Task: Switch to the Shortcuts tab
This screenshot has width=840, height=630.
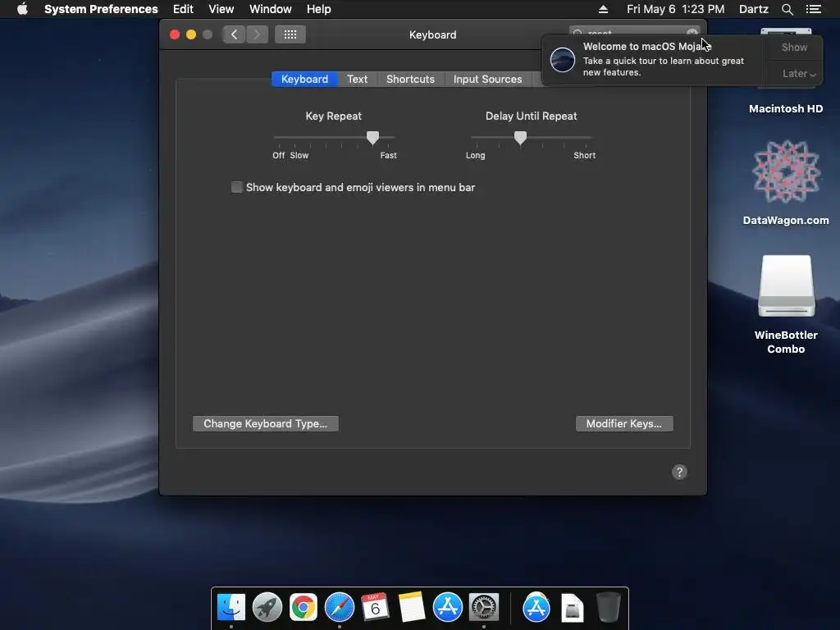Action: click(x=410, y=79)
